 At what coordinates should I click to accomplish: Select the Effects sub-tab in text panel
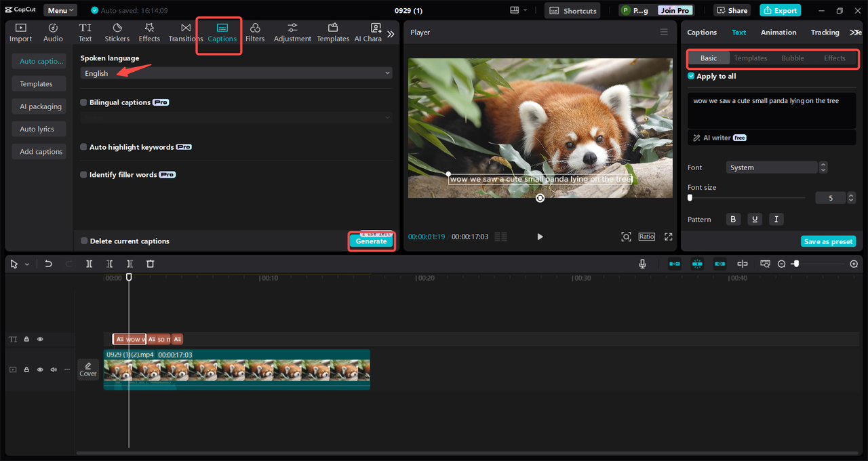(835, 58)
